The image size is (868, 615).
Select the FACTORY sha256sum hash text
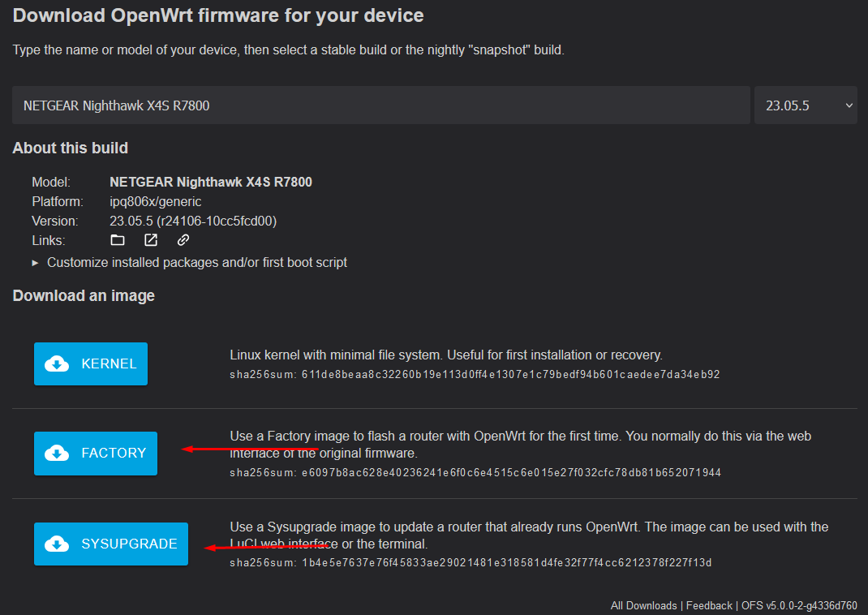coord(511,473)
